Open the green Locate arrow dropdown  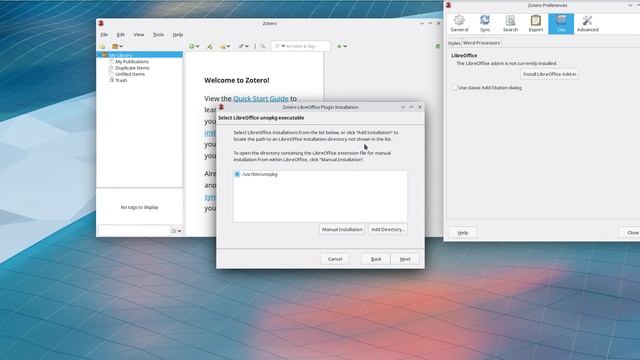click(342, 47)
